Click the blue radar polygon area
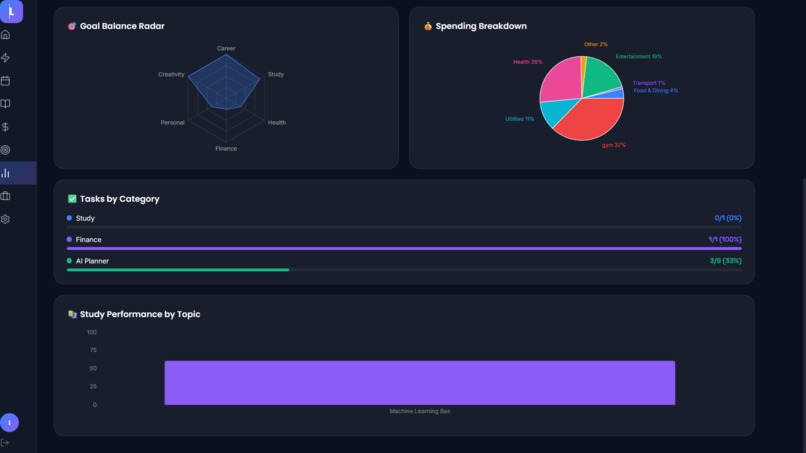This screenshot has height=453, width=806. point(225,82)
